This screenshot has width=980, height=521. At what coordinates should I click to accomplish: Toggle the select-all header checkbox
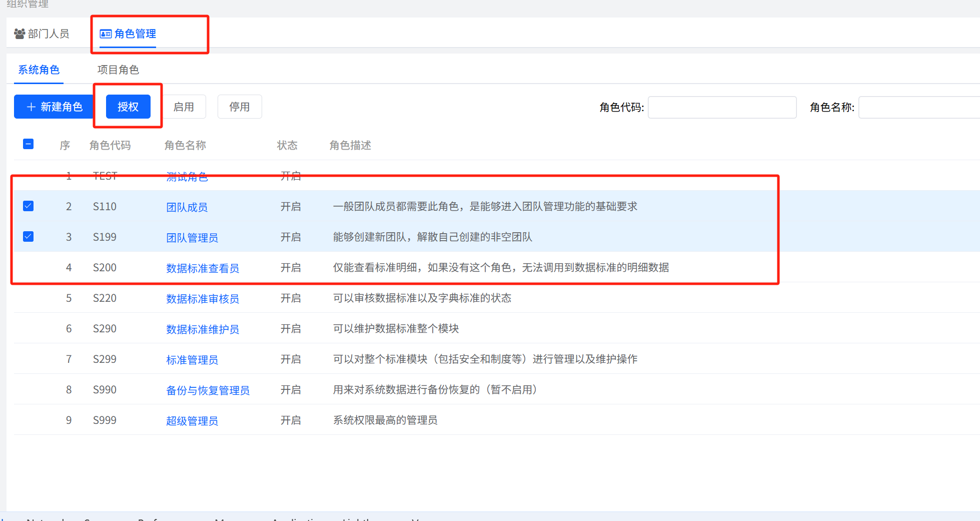tap(29, 144)
